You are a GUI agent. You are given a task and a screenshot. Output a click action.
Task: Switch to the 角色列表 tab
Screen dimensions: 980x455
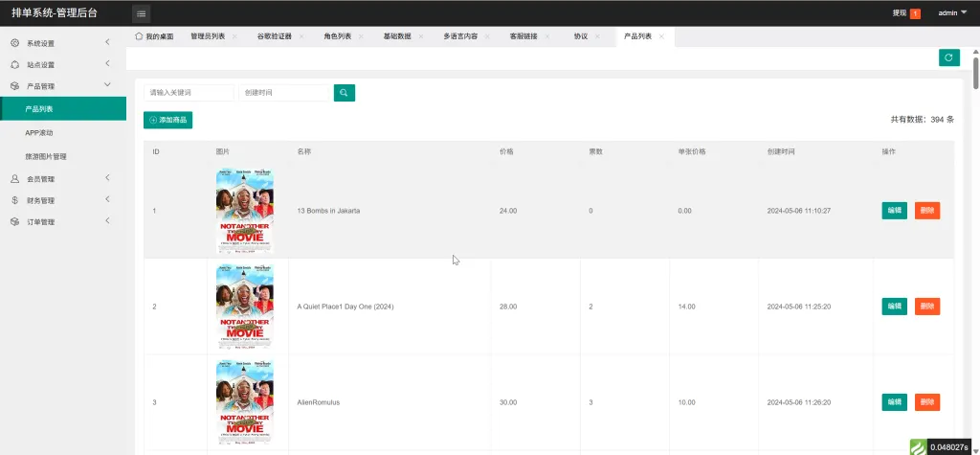[x=338, y=37]
